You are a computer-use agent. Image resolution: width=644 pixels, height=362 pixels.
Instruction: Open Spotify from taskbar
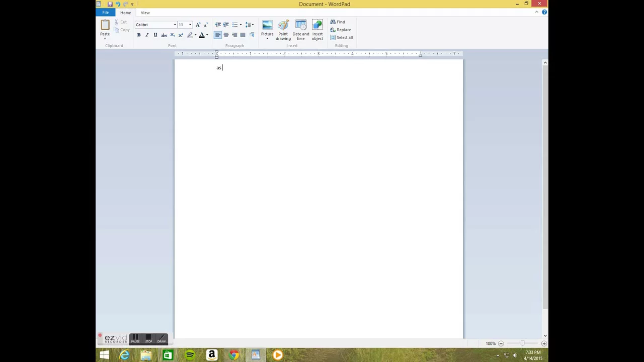(190, 355)
